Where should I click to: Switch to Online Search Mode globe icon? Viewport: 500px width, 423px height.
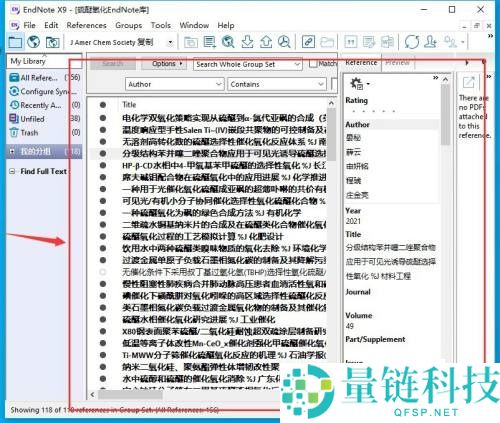tap(34, 42)
